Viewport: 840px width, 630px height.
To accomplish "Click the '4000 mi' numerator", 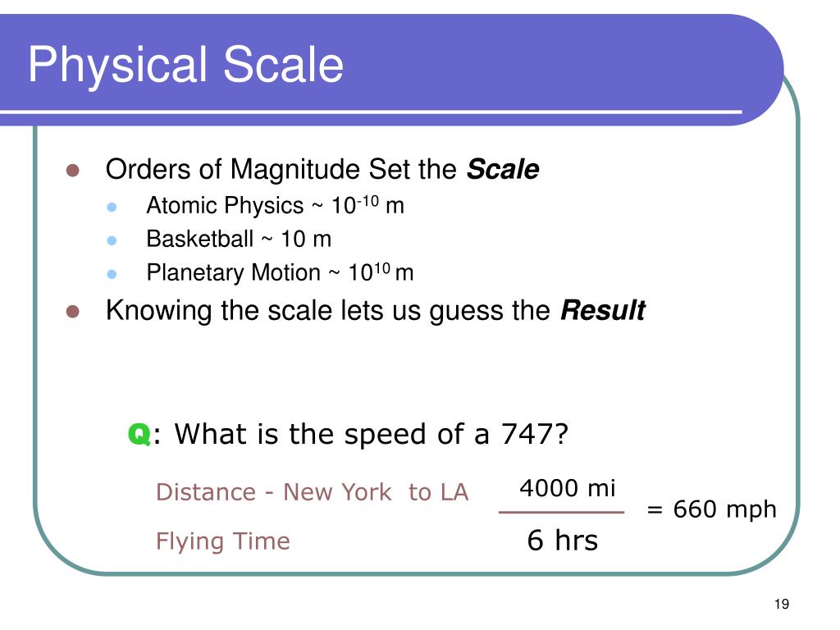I will [x=568, y=488].
